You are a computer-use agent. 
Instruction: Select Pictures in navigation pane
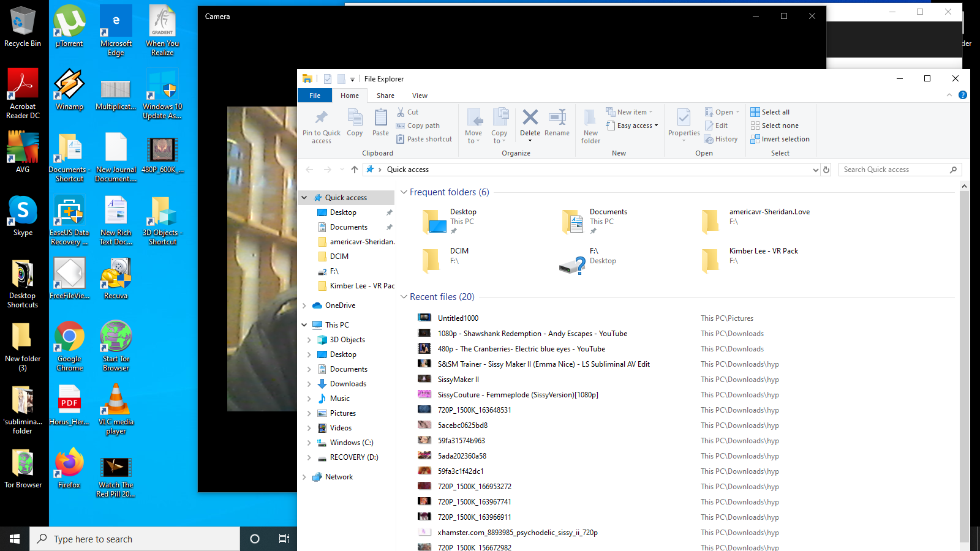coord(343,413)
